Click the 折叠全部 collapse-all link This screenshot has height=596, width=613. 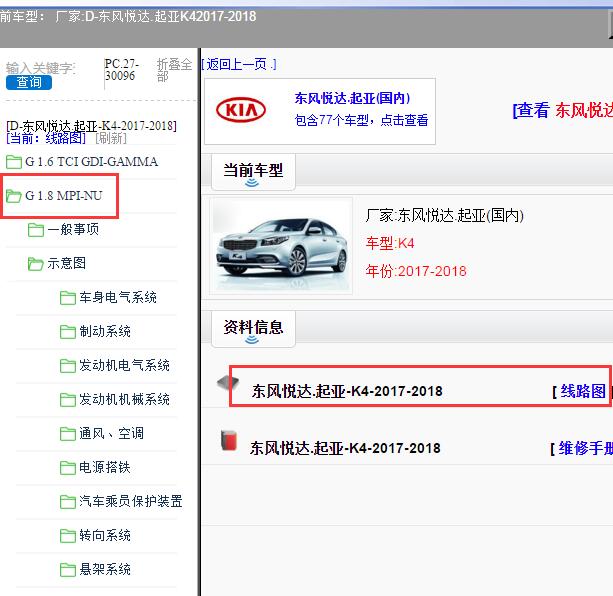[x=174, y=70]
